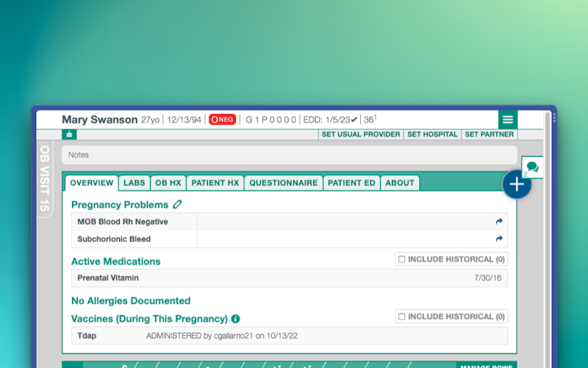Viewport: 588px width, 368px height.
Task: Open the hamburger menu icon
Action: [x=508, y=119]
